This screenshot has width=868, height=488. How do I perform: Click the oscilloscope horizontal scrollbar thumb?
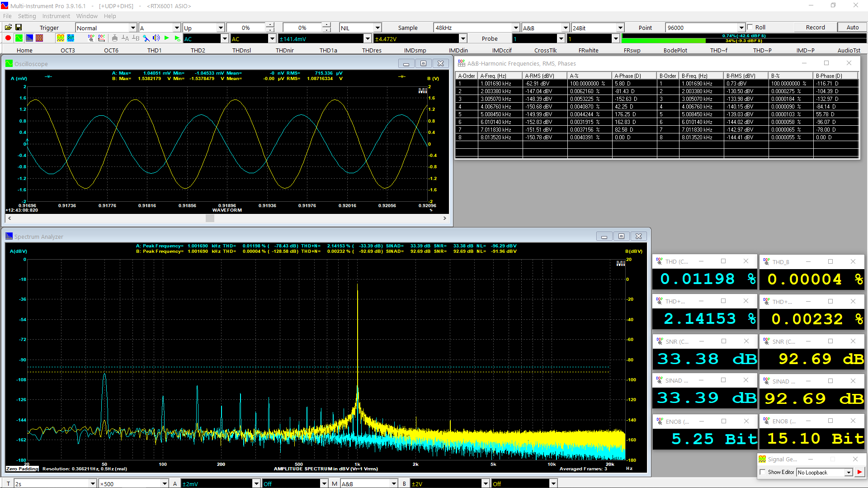pos(210,218)
